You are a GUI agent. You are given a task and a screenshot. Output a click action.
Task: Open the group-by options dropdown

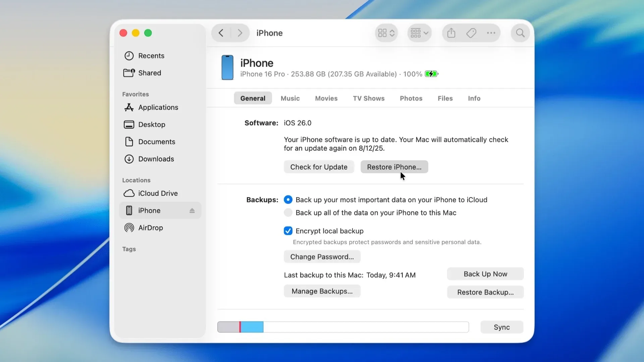click(419, 33)
